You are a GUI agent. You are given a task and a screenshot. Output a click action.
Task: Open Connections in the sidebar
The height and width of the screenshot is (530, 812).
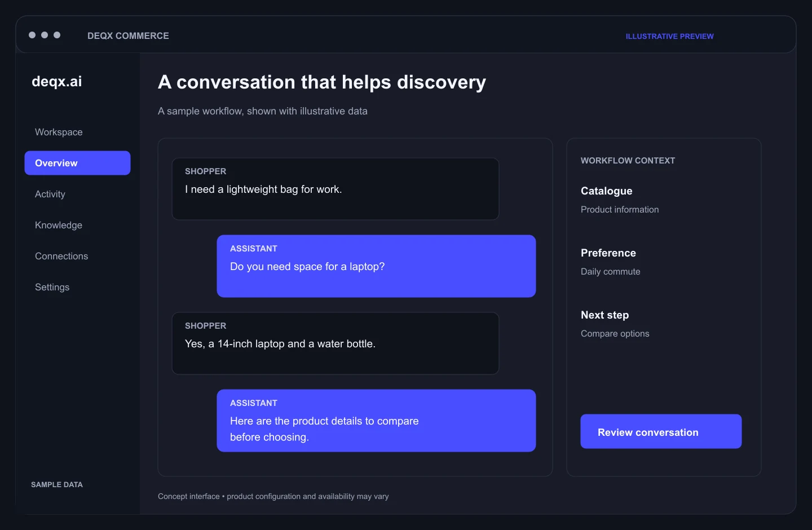[61, 256]
